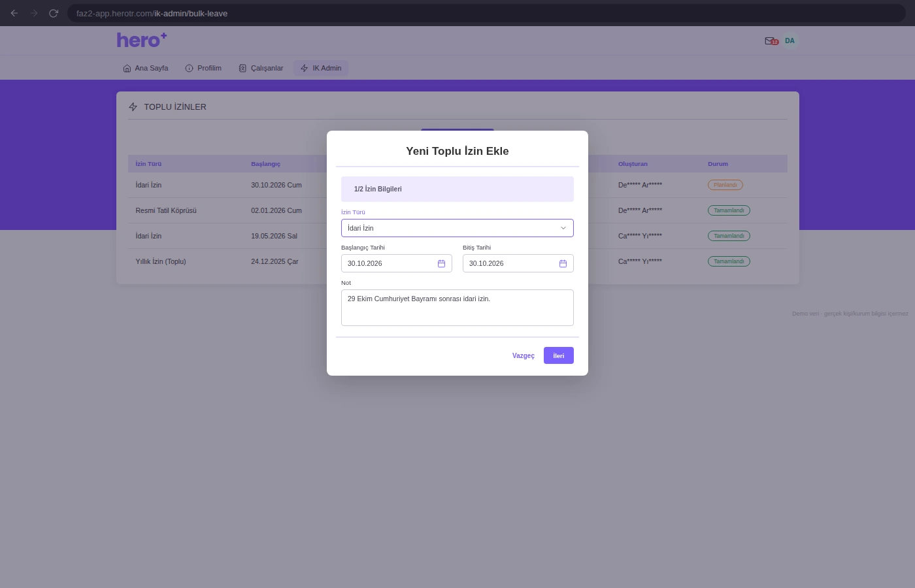915x588 pixels.
Task: Open the Çalışanlar menu item
Action: [261, 68]
